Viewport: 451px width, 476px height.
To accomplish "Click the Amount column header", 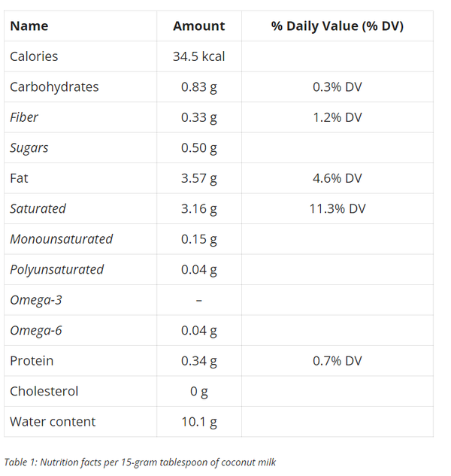I will 198,26.
